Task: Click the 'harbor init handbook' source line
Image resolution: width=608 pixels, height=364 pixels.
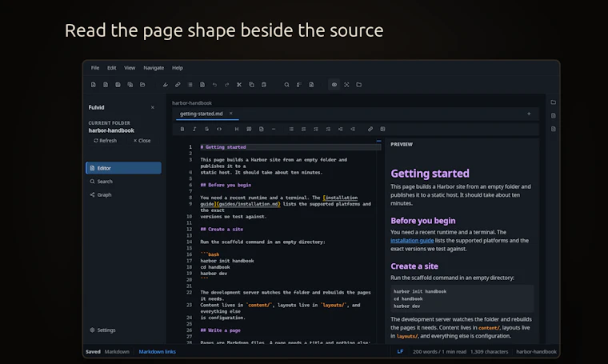Action: 227,261
